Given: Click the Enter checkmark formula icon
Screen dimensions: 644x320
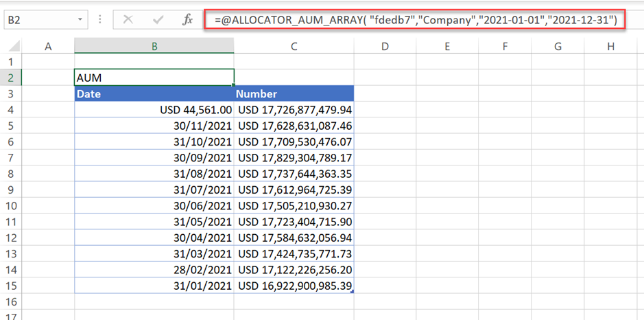Looking at the screenshot, I should (x=157, y=20).
